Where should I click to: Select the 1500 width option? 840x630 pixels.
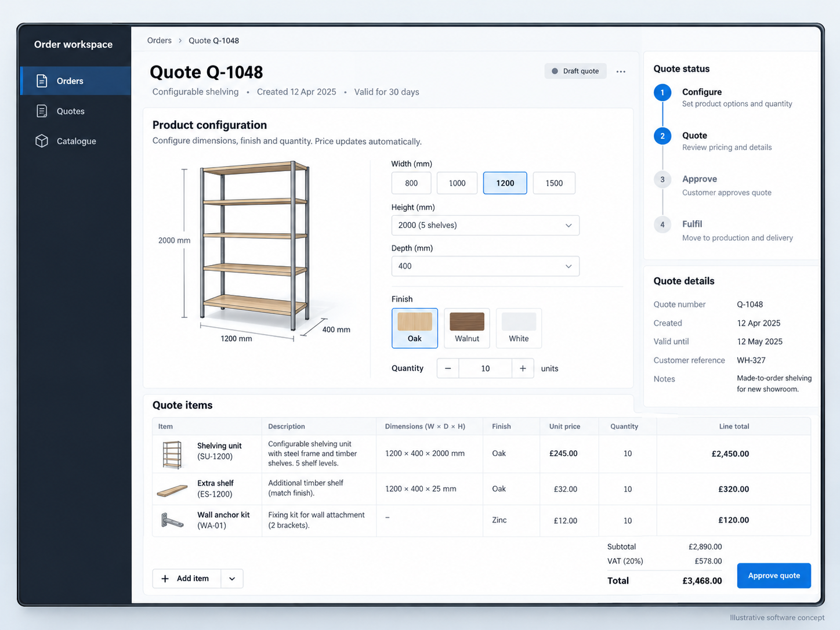coord(554,183)
